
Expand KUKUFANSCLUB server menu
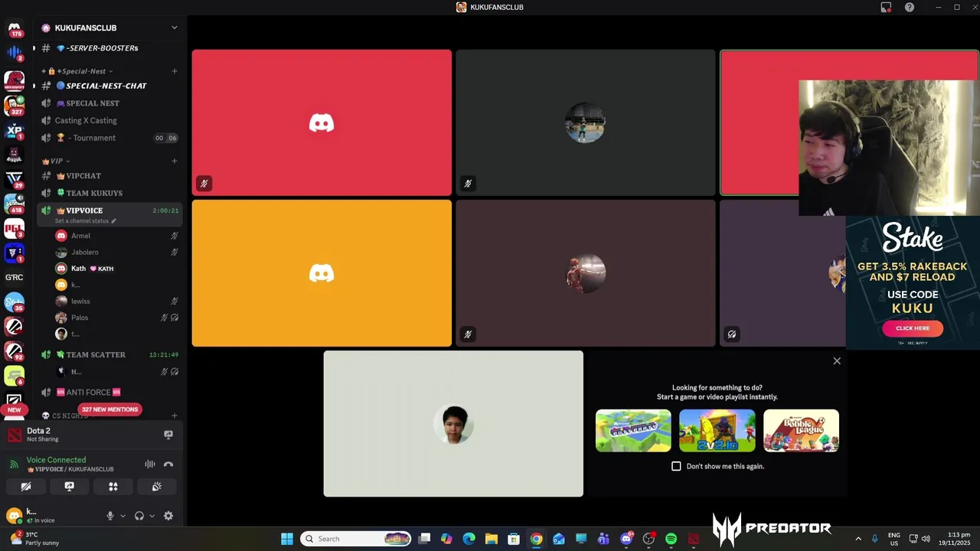174,28
